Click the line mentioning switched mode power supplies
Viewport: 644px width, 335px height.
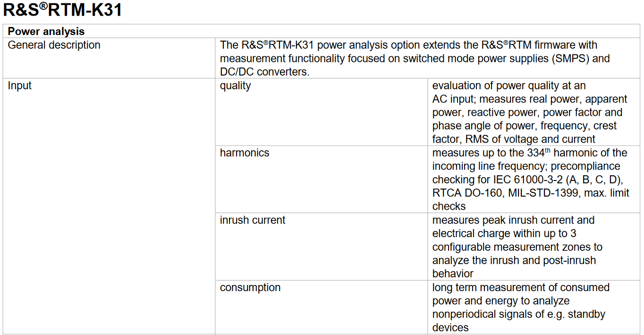(415, 59)
